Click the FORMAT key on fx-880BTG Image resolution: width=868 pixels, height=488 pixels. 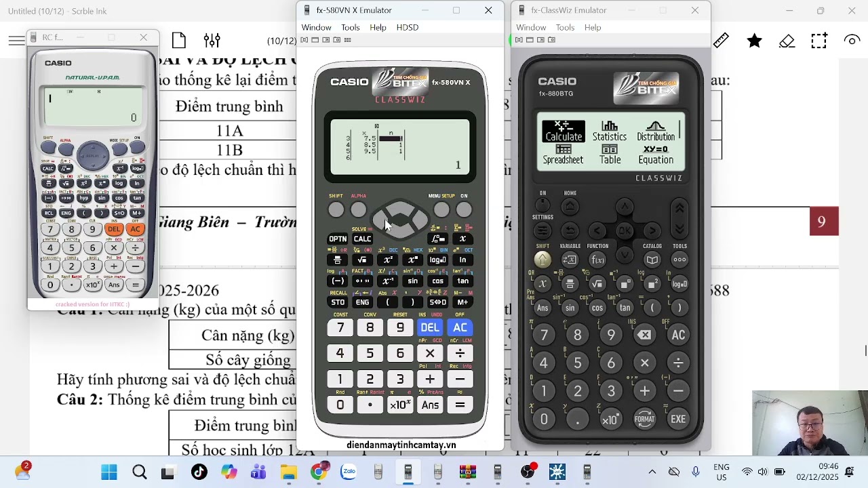pyautogui.click(x=644, y=419)
